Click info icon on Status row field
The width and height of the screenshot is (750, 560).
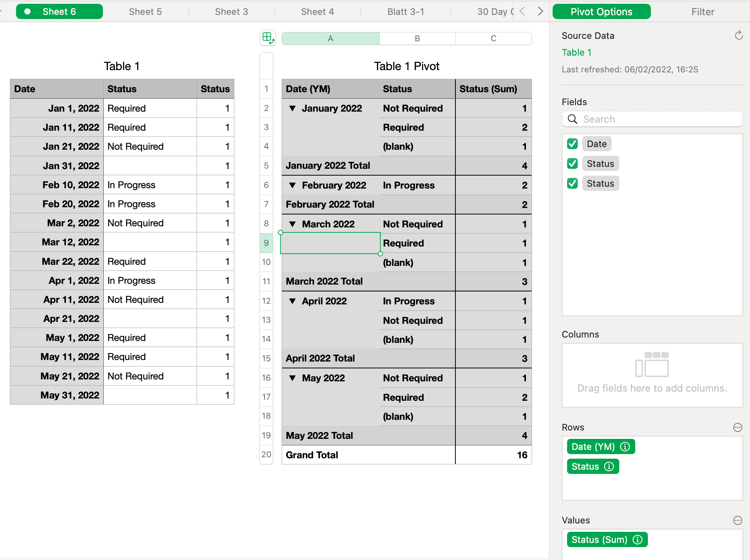pos(609,467)
